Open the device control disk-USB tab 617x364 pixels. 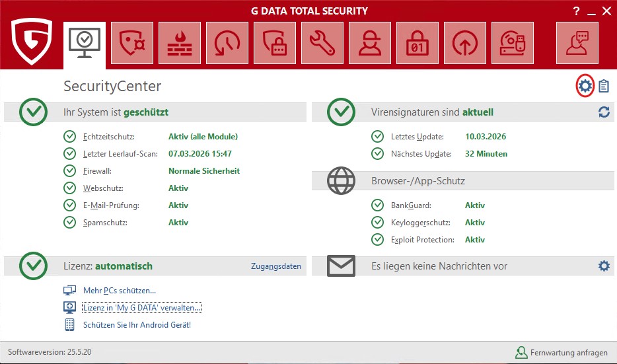point(513,43)
